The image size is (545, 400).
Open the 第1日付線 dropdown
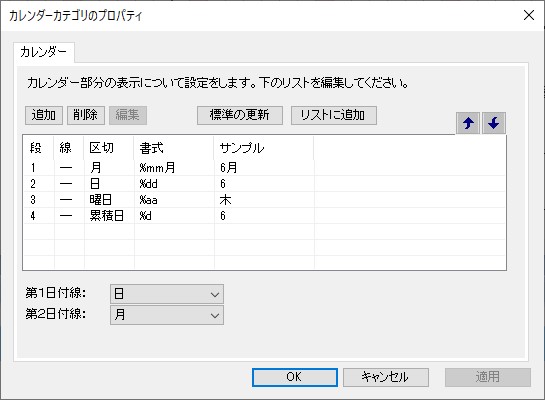(167, 294)
